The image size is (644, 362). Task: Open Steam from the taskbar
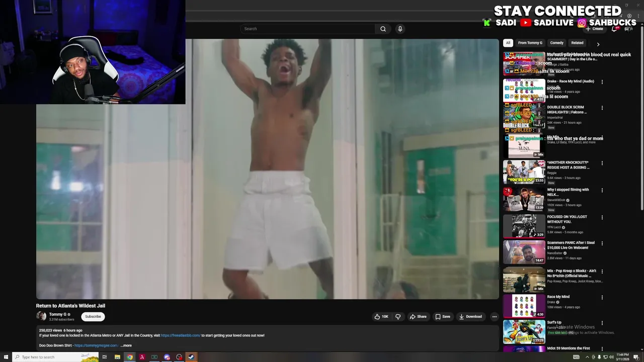click(191, 357)
